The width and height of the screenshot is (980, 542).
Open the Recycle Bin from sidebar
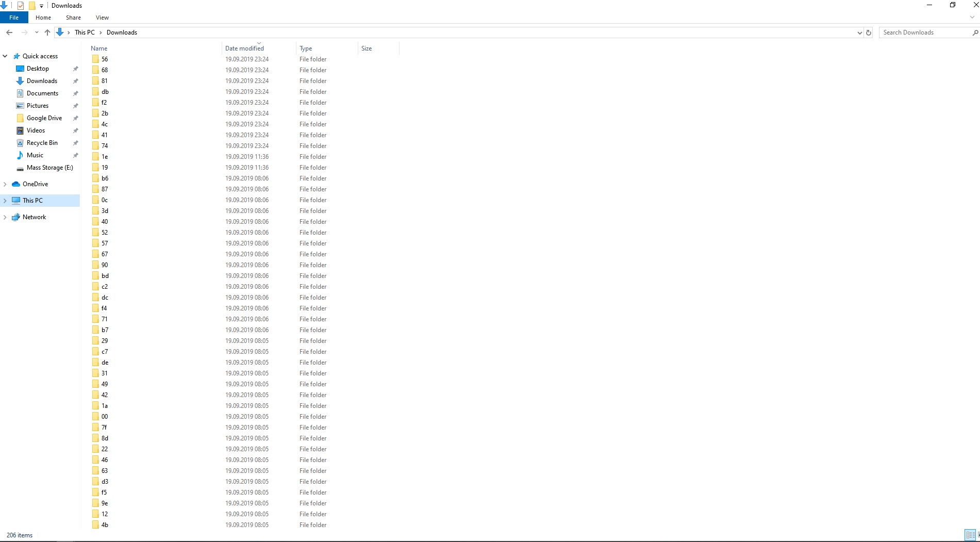(42, 143)
